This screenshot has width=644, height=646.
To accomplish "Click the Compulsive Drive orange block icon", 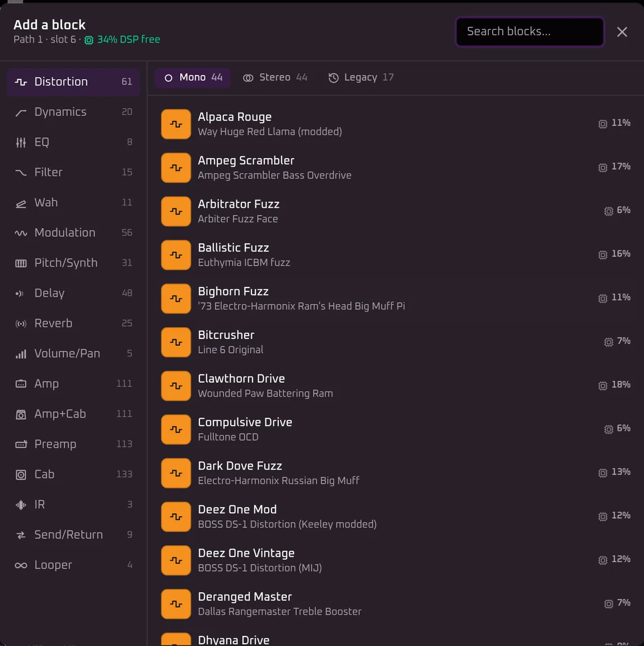I will 176,430.
